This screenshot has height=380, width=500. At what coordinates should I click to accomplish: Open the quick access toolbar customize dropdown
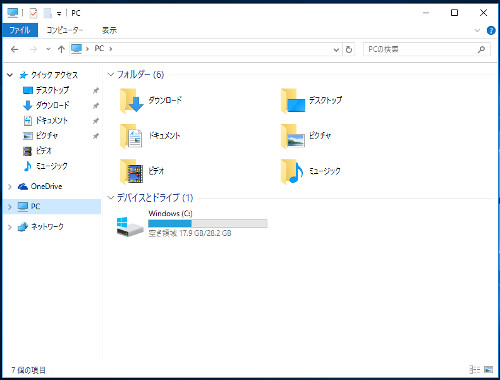click(59, 13)
